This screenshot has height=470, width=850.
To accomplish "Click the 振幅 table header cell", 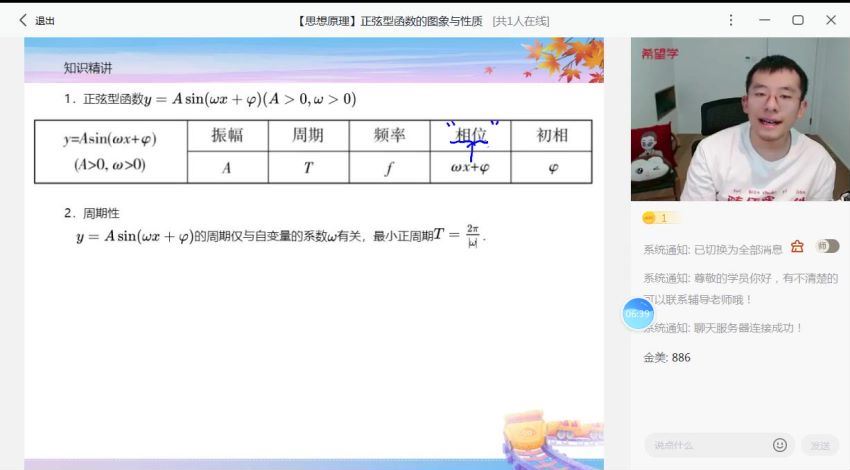I will point(227,135).
